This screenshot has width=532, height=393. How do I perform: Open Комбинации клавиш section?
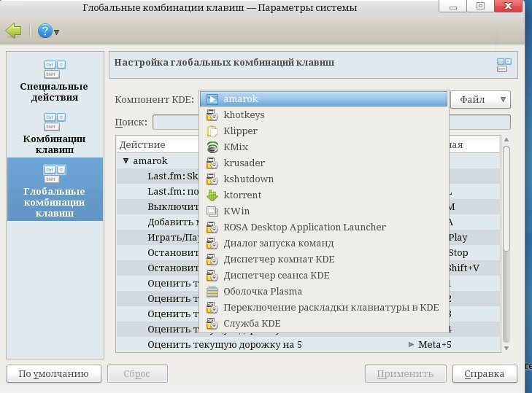point(54,133)
